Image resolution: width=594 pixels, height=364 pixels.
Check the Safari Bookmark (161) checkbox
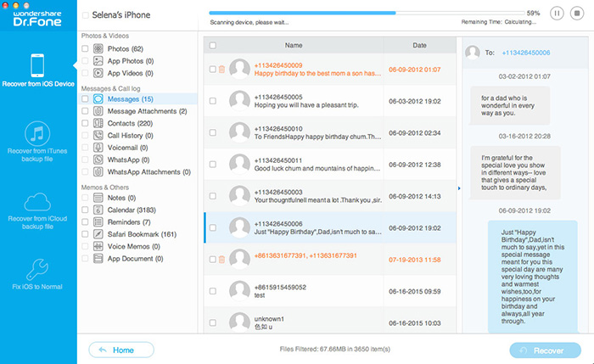tap(85, 234)
